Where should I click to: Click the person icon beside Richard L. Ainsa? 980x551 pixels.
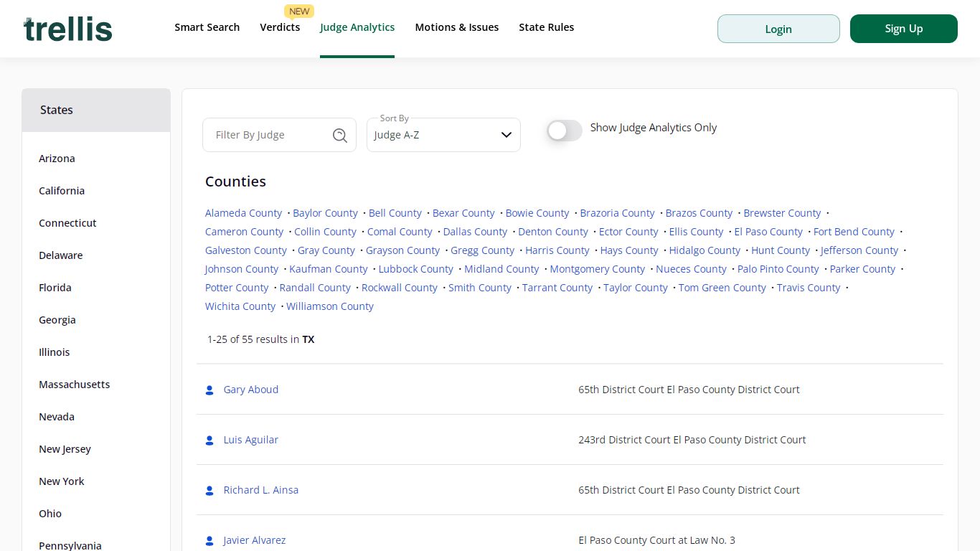209,491
